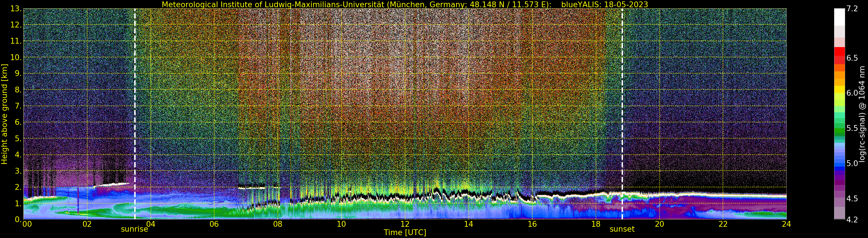
Task: Click the height-axis tick label '6.'
Action: (x=18, y=122)
